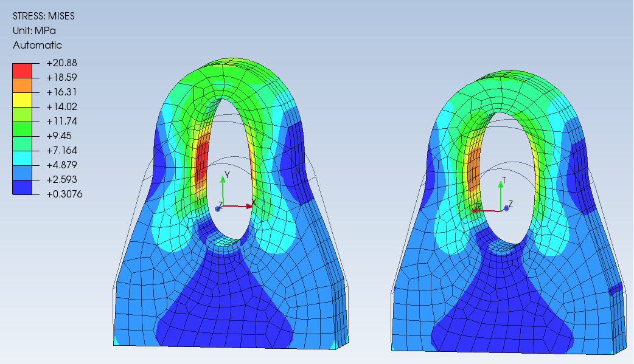This screenshot has height=364, width=634.
Task: Click the cyan legend color swatch
Action: (x=23, y=158)
